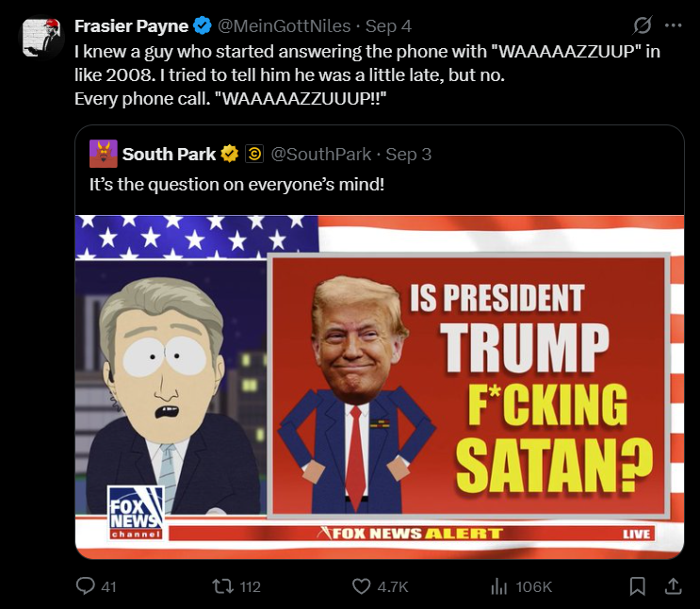Image resolution: width=700 pixels, height=609 pixels.
Task: Open the @SouthPark handle link
Action: click(x=321, y=155)
